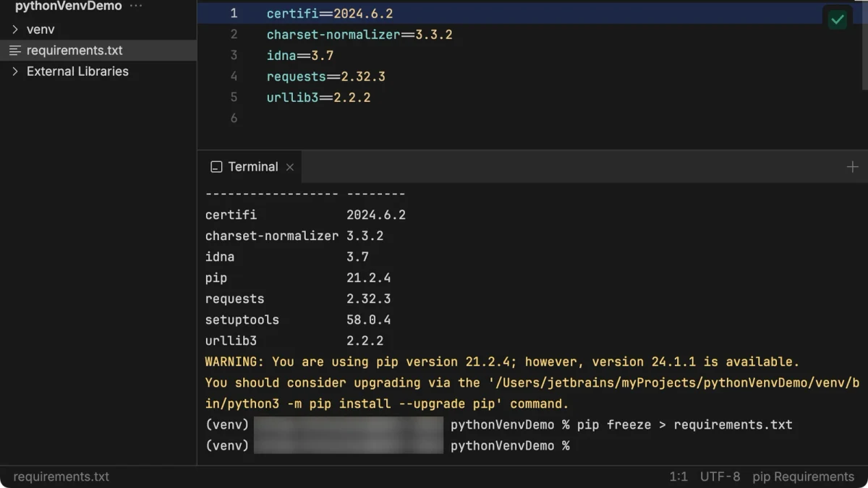
Task: Click the requirements.txt file icon in project tree
Action: coord(15,51)
